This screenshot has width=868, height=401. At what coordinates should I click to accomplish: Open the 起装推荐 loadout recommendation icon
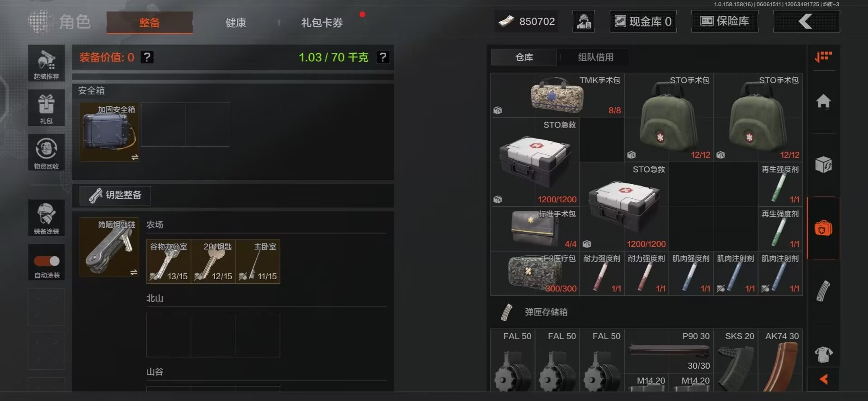(x=46, y=63)
